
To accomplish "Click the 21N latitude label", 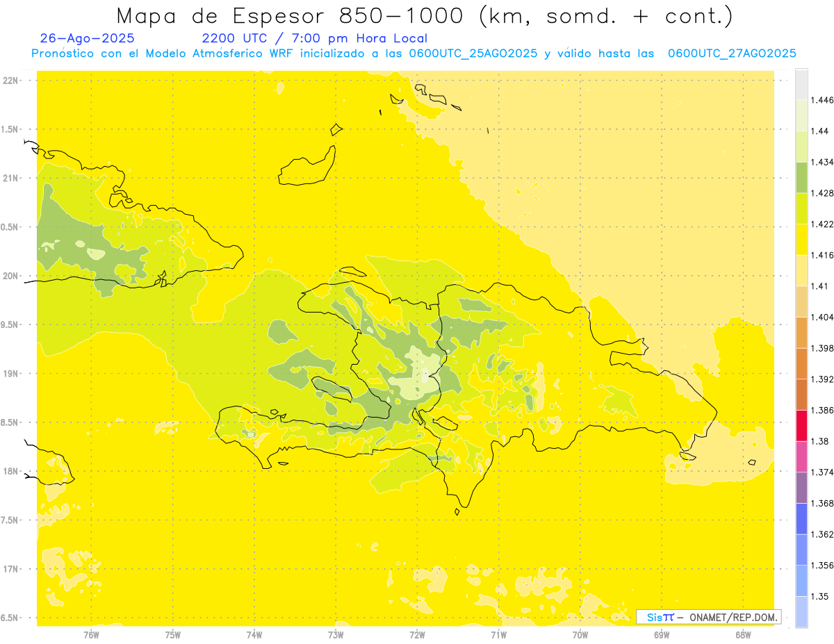I will click(10, 178).
